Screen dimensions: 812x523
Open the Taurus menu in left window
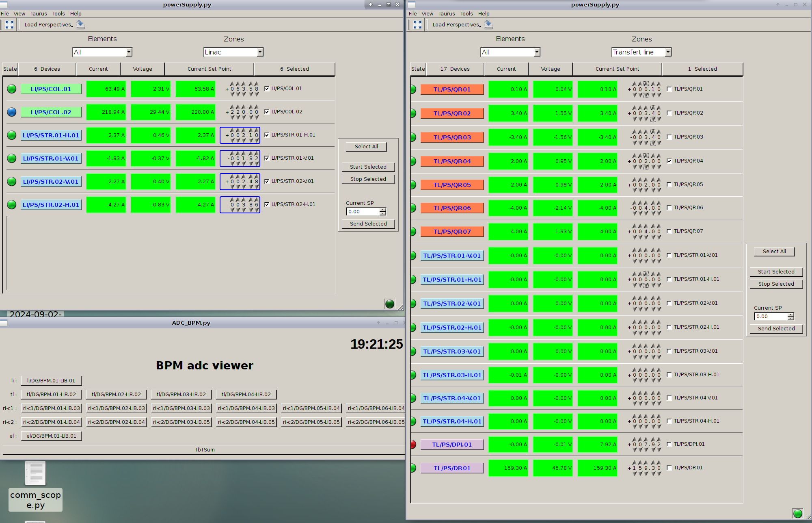(39, 13)
